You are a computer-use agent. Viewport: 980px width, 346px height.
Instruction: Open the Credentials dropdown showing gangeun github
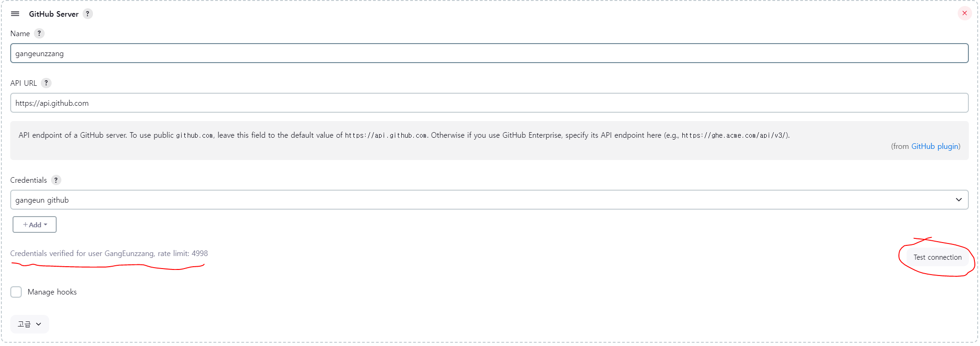click(489, 200)
